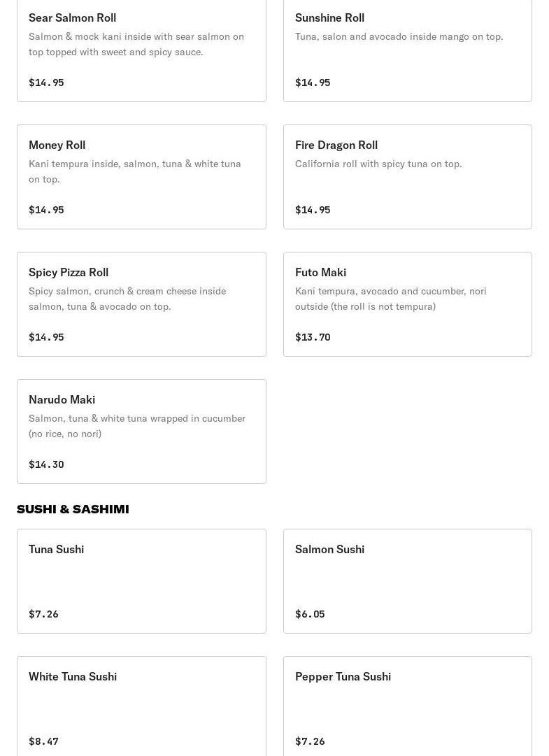This screenshot has height=756, width=549.
Task: Open the Narudo Maki item
Action: pos(141,432)
